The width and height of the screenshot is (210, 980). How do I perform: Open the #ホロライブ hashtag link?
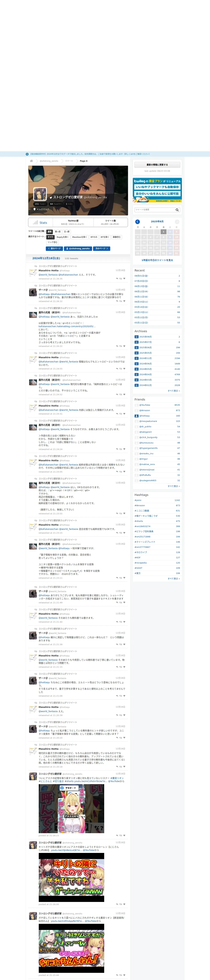[141, 552]
